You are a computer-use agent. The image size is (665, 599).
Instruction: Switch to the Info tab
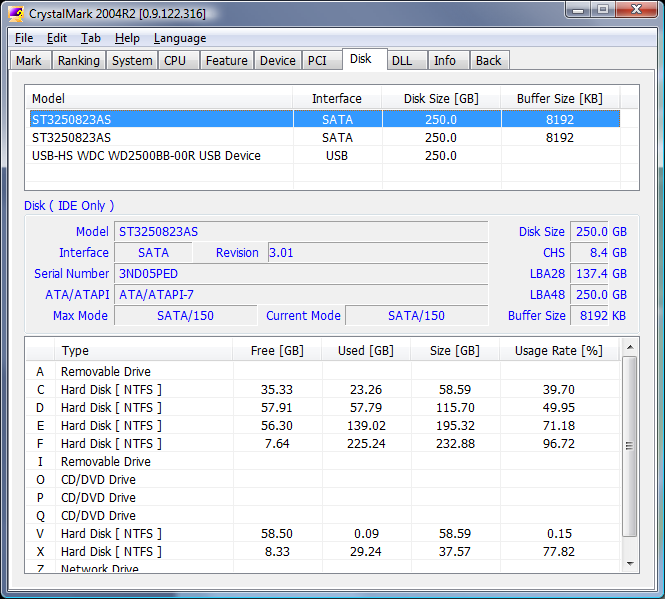point(448,60)
